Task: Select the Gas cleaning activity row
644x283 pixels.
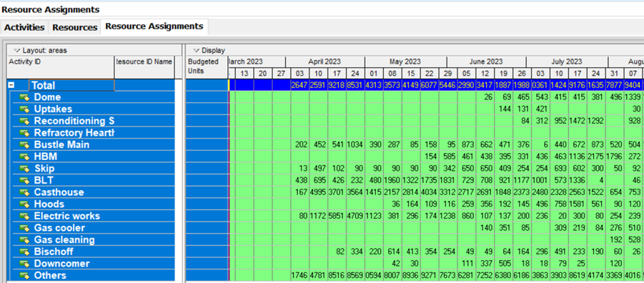Action: 92,240
